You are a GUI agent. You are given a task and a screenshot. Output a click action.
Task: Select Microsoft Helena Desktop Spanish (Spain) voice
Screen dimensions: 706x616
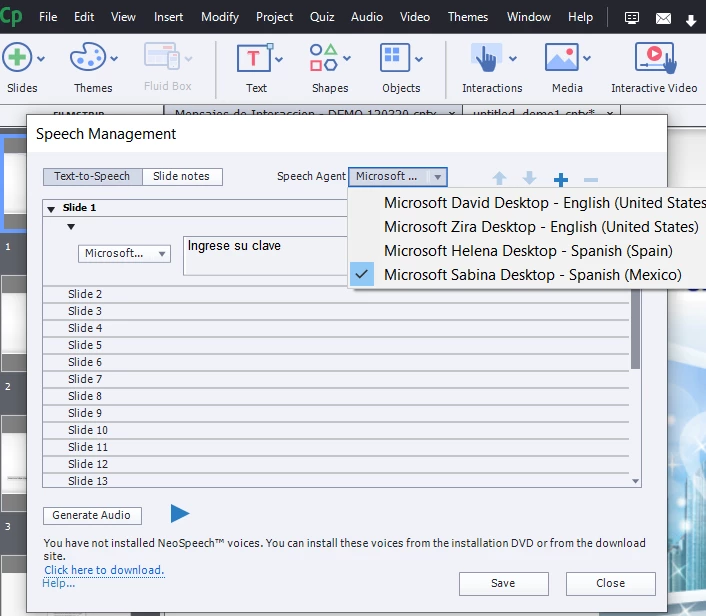point(528,251)
